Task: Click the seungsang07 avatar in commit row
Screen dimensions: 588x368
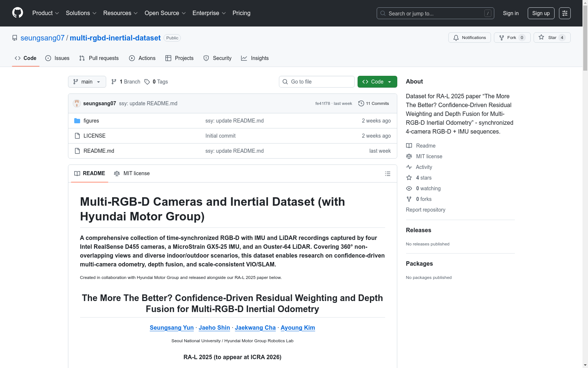Action: pyautogui.click(x=77, y=103)
